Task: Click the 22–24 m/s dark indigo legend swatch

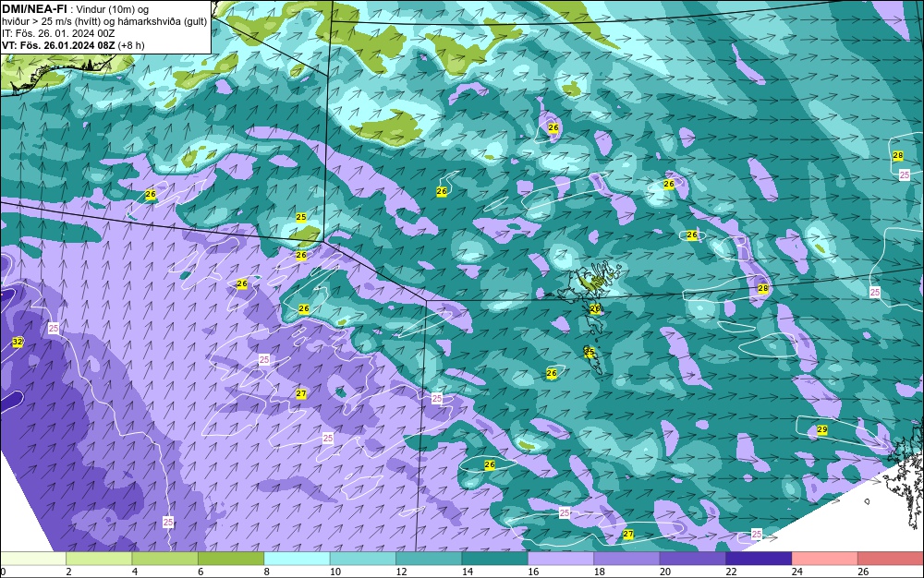Action: 759,559
